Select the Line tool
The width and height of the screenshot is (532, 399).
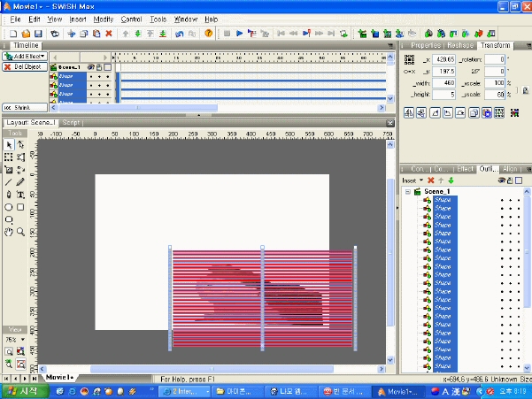pos(9,182)
